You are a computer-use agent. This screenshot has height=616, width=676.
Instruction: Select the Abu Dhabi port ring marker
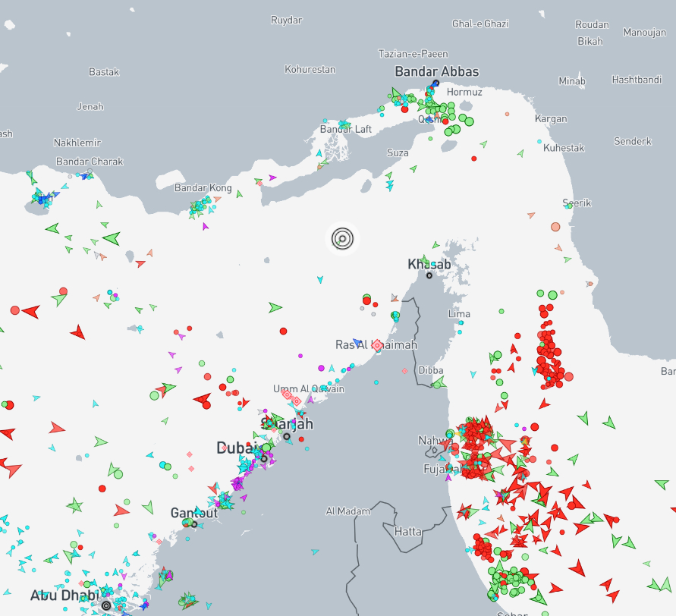(105, 605)
